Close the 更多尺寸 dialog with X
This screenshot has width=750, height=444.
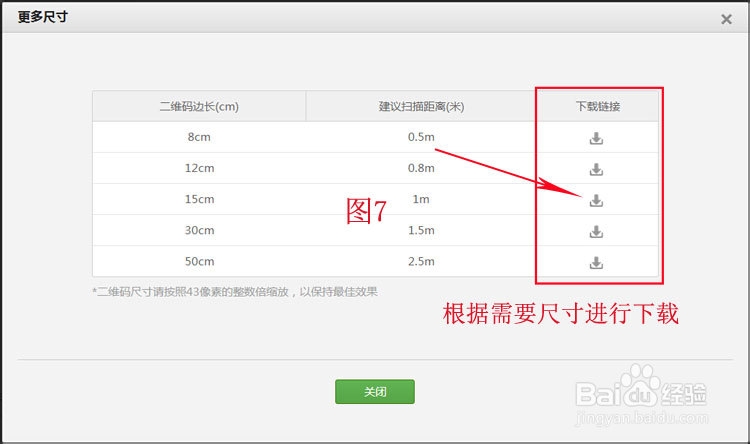pos(726,19)
